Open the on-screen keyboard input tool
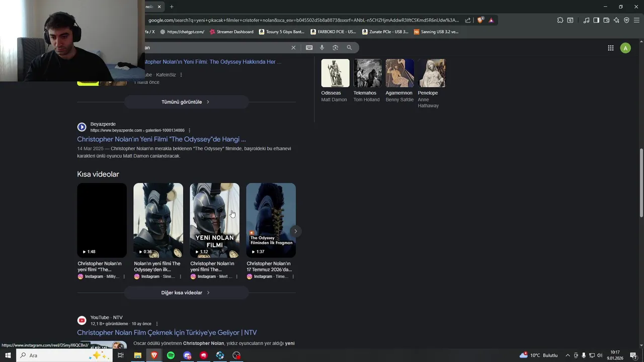 point(309,47)
